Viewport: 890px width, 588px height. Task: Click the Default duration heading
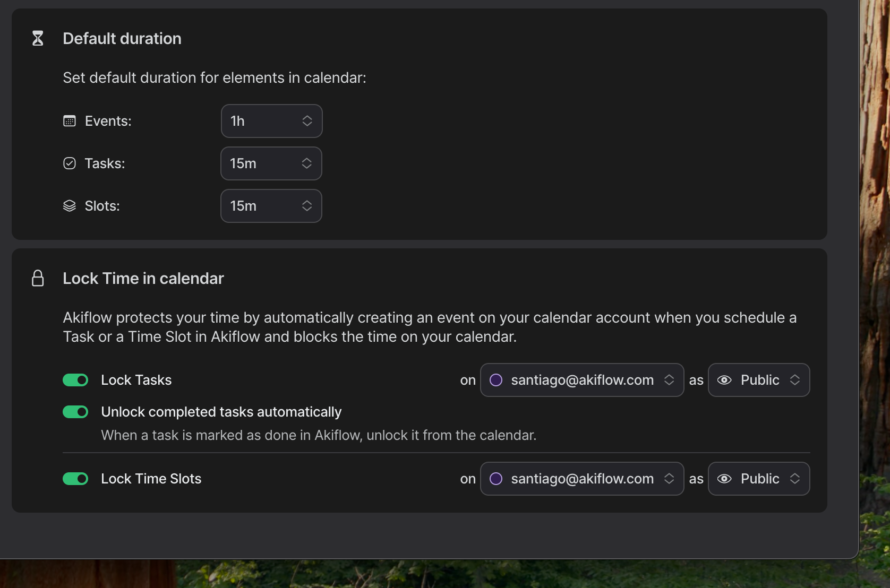(122, 39)
